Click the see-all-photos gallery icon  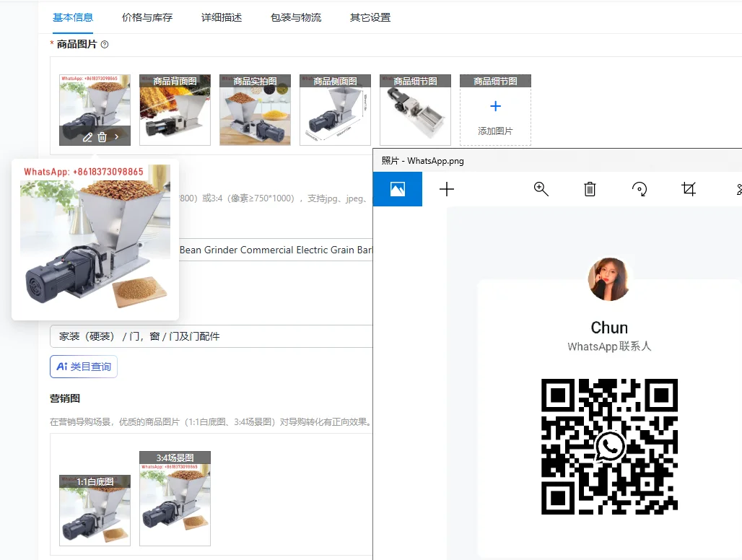pos(398,189)
